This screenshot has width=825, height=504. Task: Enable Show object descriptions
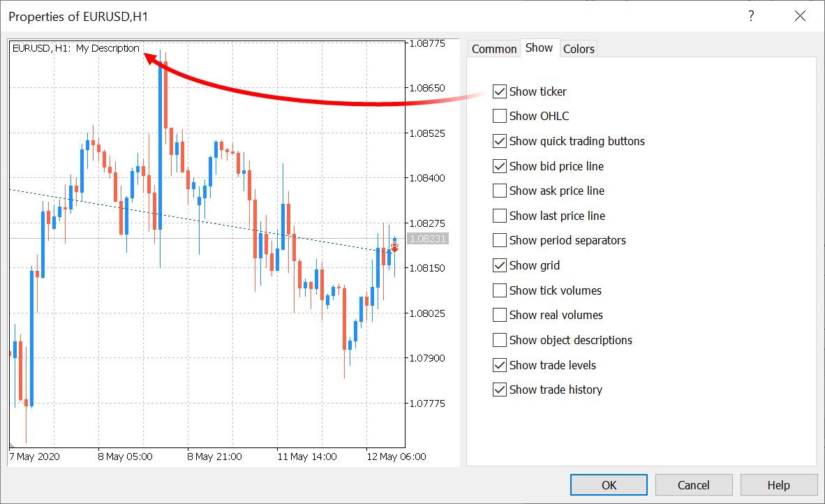[499, 340]
